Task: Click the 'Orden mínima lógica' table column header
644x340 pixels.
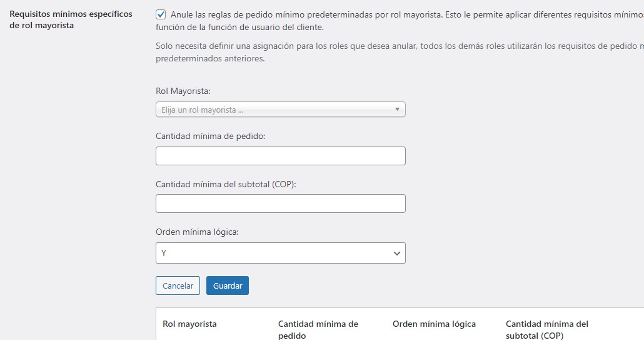Action: point(434,324)
